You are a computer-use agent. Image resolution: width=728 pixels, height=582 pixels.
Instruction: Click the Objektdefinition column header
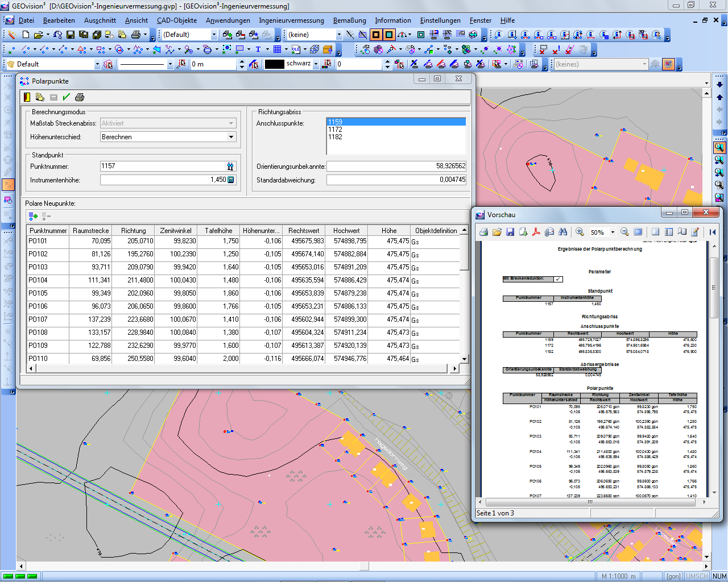[x=436, y=231]
